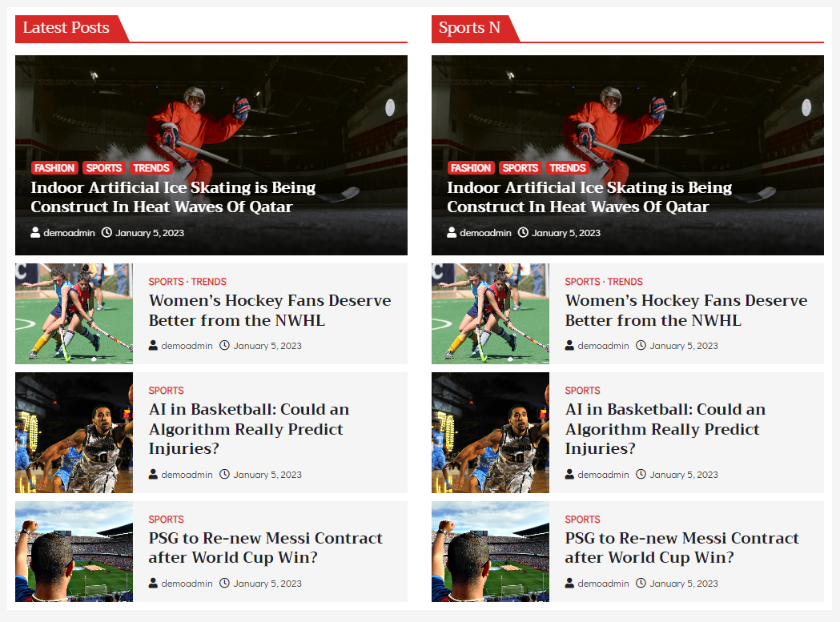Click SPORTS category above AI Basketball in Sports N
Screen dimensions: 840x622
point(582,391)
